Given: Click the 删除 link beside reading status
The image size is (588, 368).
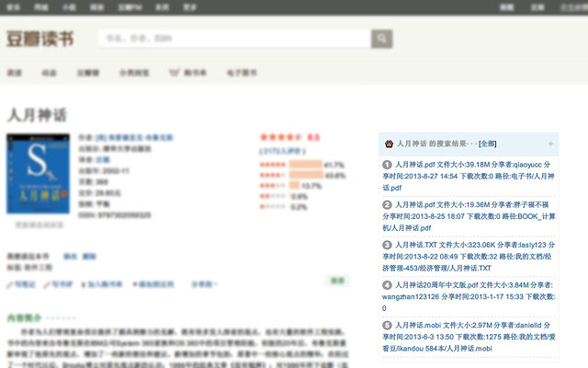Looking at the screenshot, I should [89, 257].
